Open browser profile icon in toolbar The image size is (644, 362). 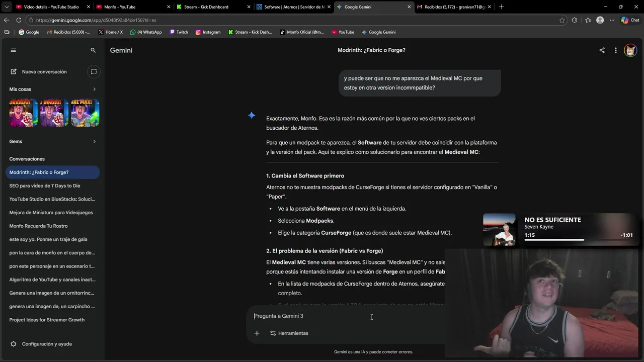600,20
